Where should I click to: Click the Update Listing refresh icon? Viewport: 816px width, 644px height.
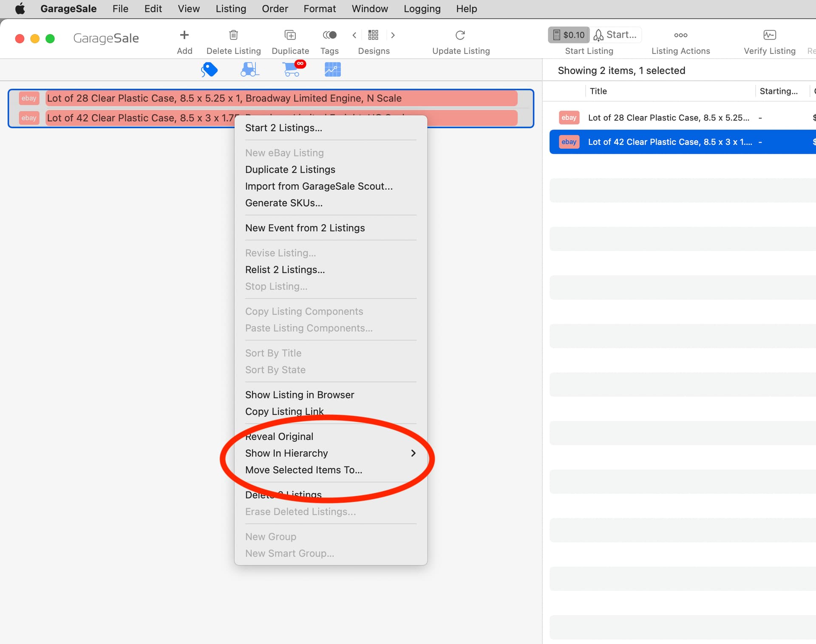tap(460, 35)
